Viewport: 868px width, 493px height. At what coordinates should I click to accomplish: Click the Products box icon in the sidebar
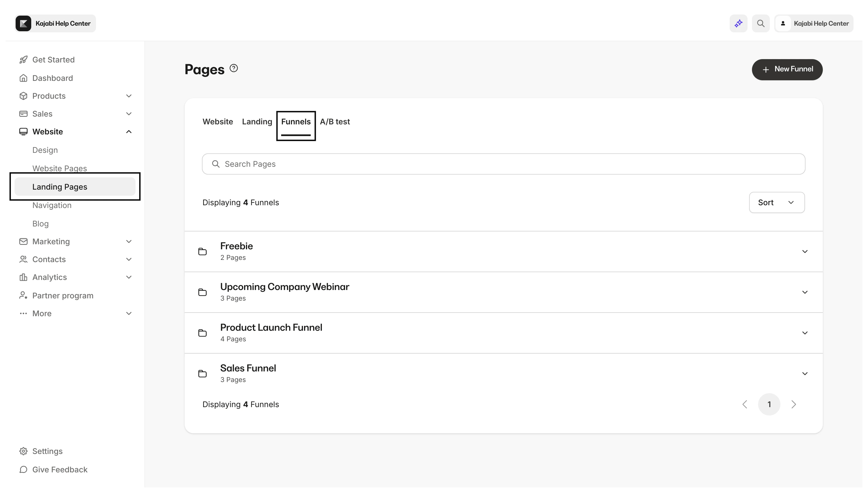pyautogui.click(x=23, y=96)
